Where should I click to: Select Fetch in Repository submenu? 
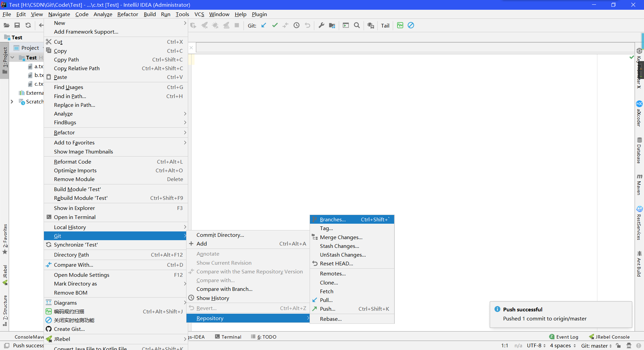[352, 291]
